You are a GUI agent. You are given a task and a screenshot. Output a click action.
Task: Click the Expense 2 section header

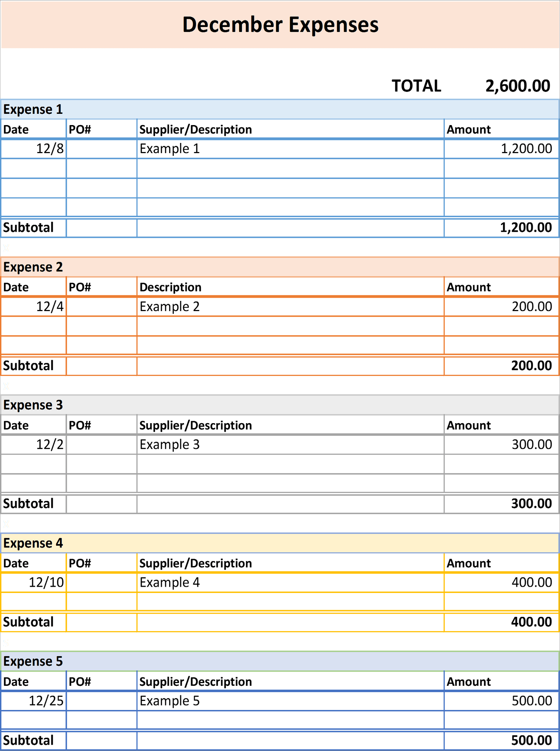click(33, 267)
